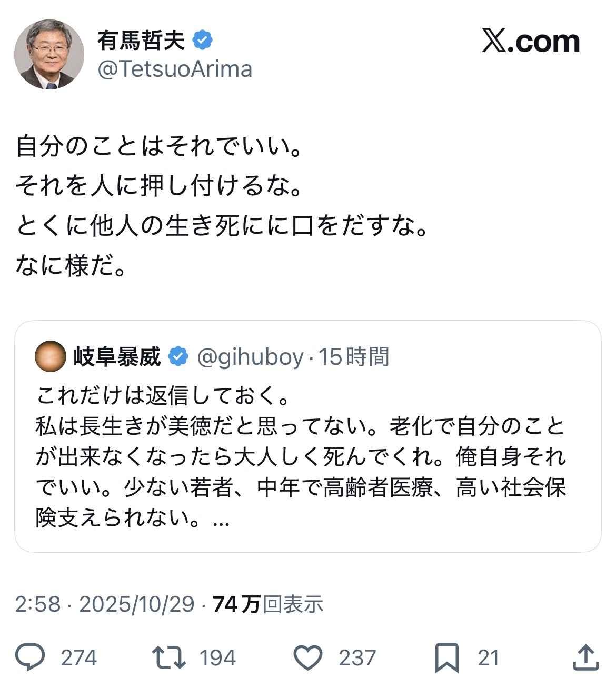Click the X.com logo

pos(530,41)
